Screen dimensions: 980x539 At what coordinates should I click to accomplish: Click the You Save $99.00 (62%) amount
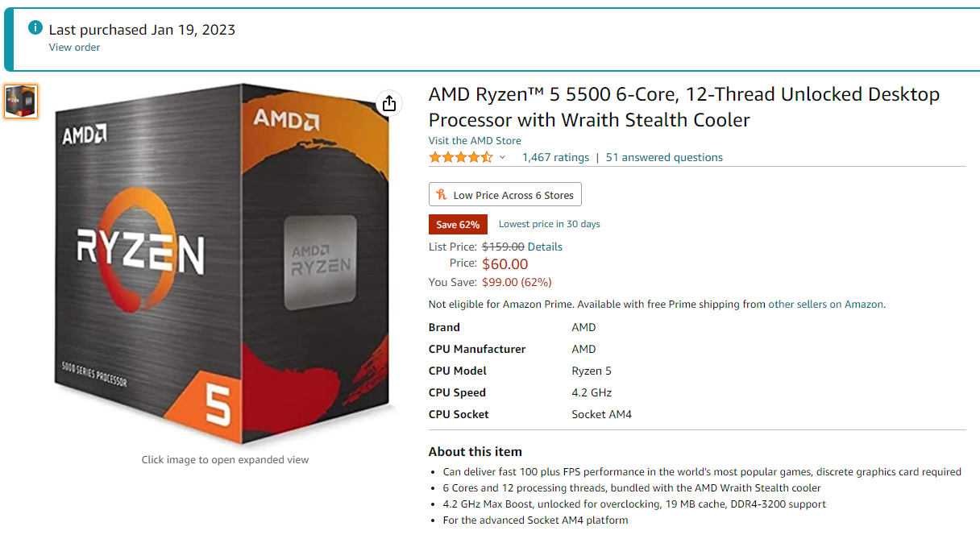[517, 282]
